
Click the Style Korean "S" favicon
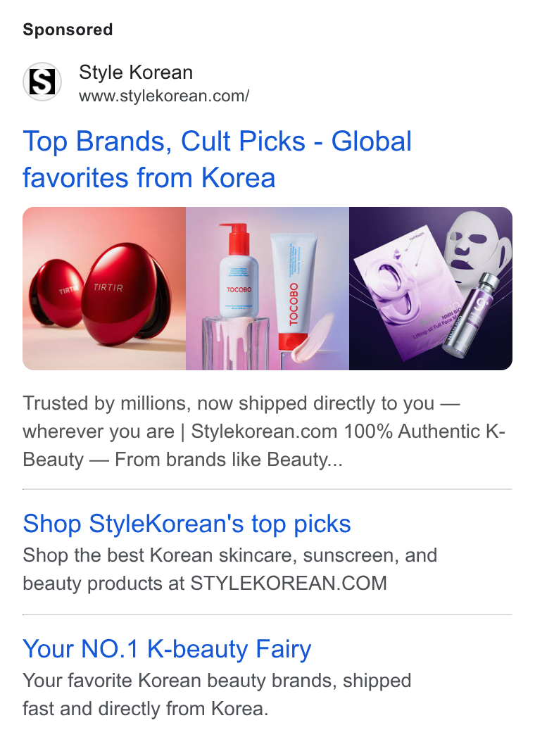42,82
